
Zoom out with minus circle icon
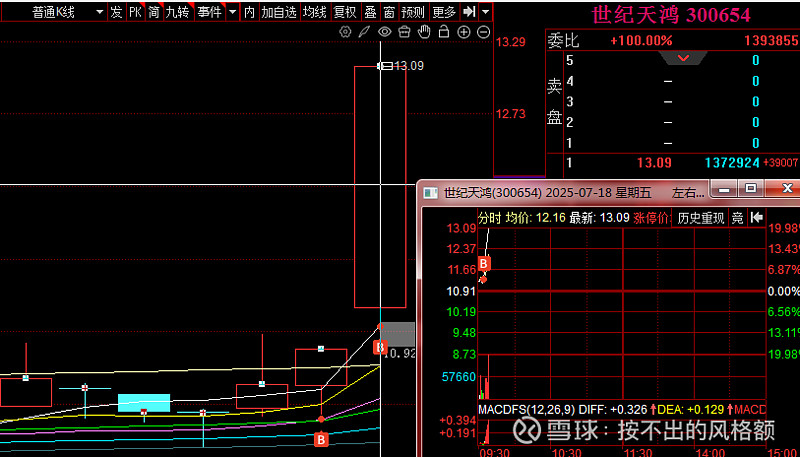coord(484,32)
